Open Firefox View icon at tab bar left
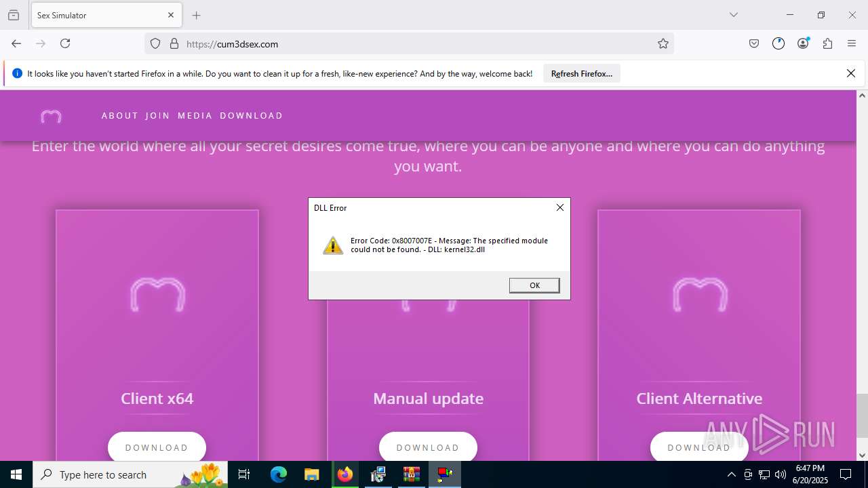868x488 pixels. (14, 15)
